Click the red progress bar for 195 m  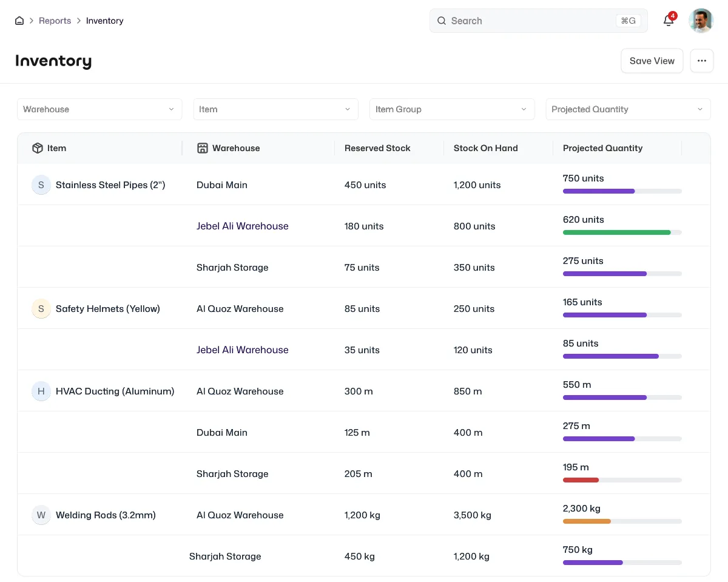[x=581, y=480]
